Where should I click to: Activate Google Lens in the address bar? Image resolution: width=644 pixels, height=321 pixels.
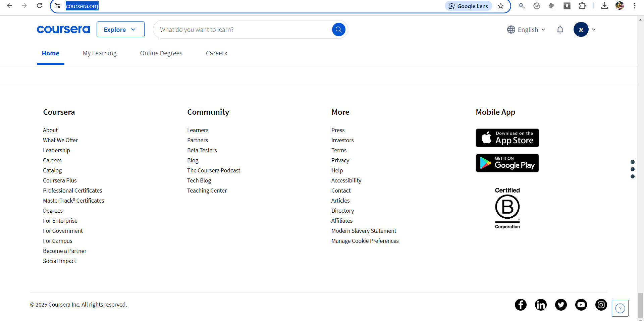[468, 6]
